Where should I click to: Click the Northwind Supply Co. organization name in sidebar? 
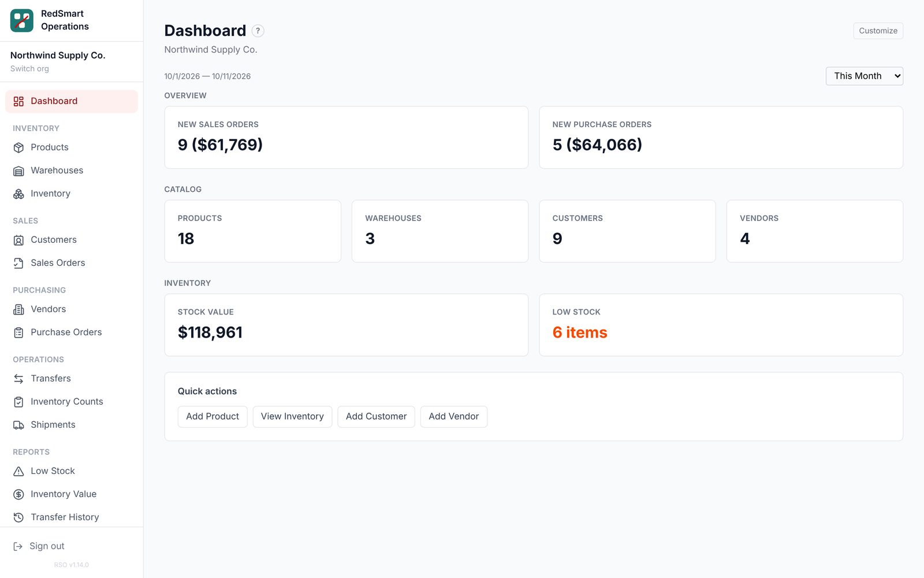pyautogui.click(x=58, y=55)
